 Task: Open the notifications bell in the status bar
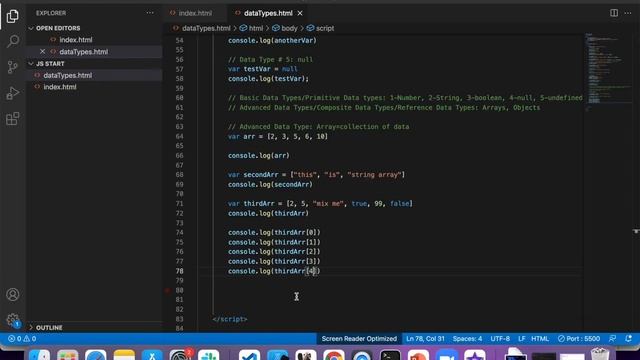click(629, 339)
